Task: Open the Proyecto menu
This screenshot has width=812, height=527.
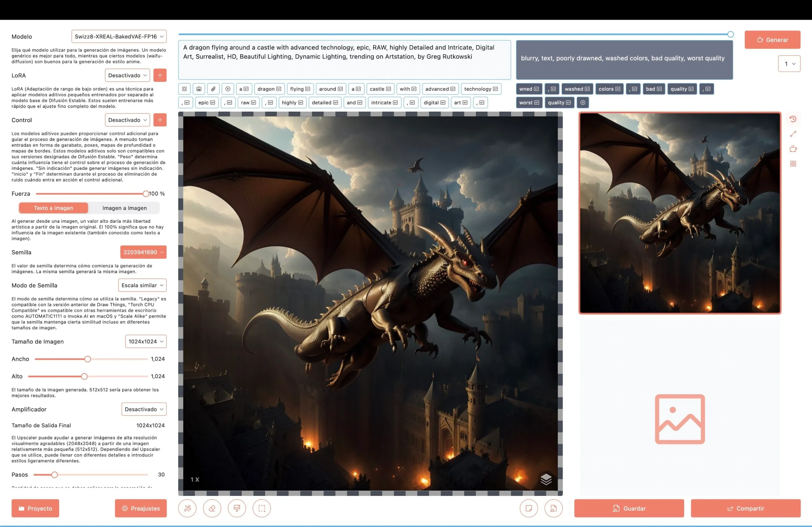Action: tap(35, 508)
